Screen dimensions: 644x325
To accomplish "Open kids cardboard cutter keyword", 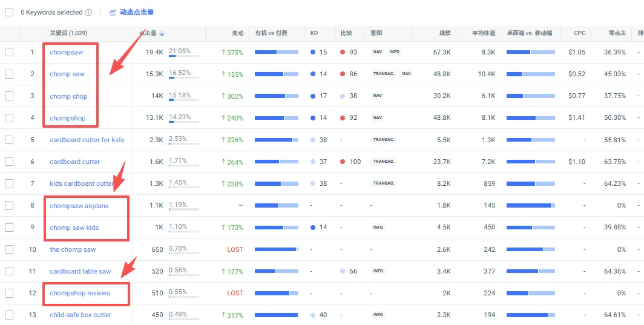I will [81, 183].
